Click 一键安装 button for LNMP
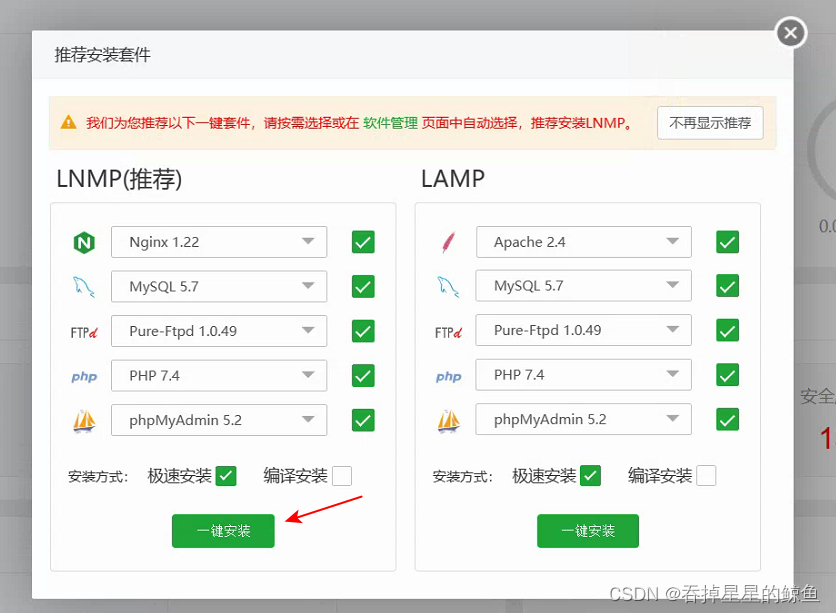Screen dimensions: 836x613 pyautogui.click(x=223, y=531)
